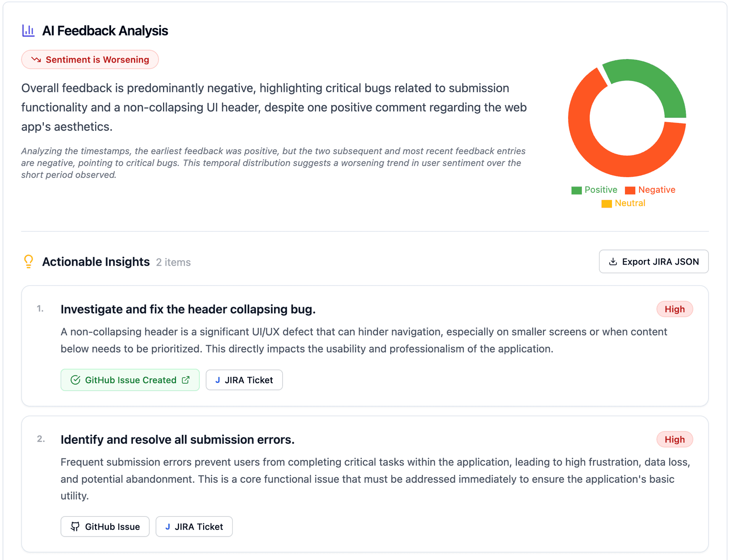Open the created GitHub issue link
This screenshot has width=733, height=560.
tap(130, 380)
